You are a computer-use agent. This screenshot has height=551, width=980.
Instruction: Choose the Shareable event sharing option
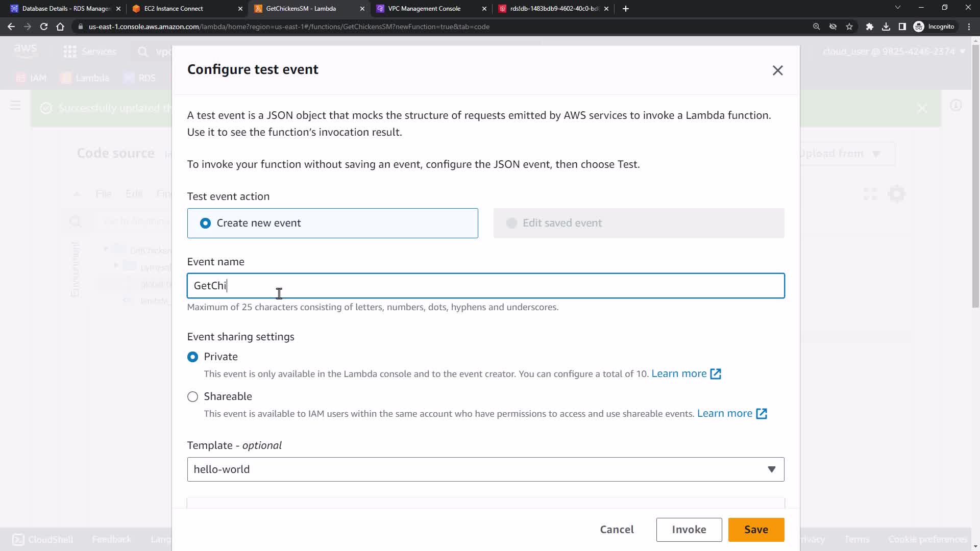click(192, 396)
